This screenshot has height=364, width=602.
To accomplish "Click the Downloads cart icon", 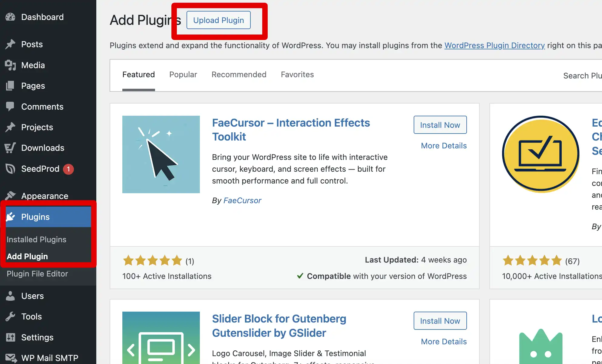I will pyautogui.click(x=10, y=148).
